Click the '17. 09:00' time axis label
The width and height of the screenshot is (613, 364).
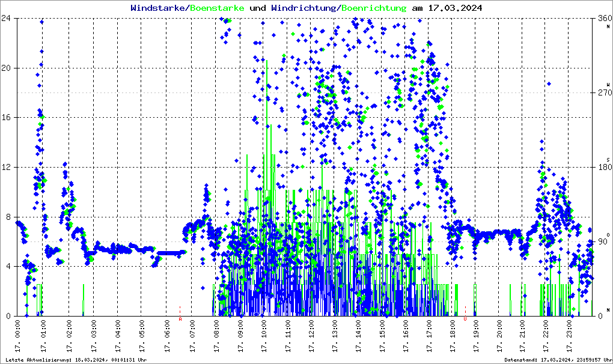(240, 336)
